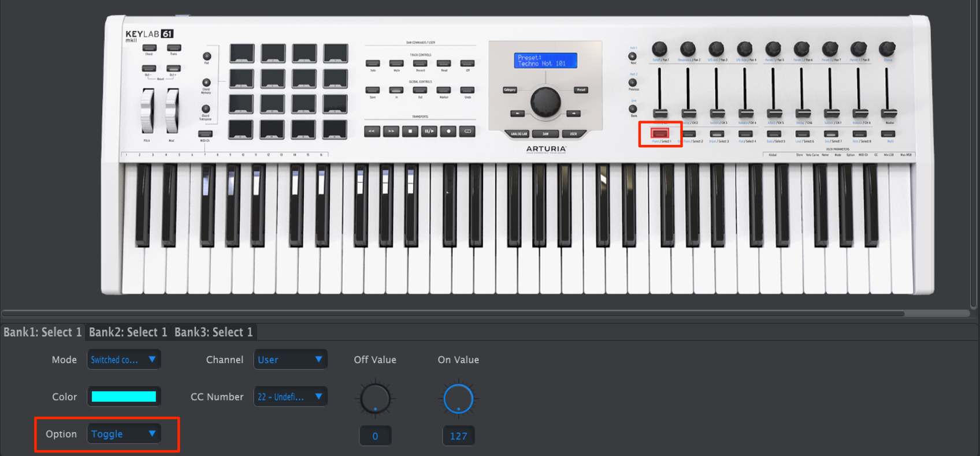The image size is (980, 456).
Task: Toggle the Select 2 button under fader 2
Action: pos(689,134)
